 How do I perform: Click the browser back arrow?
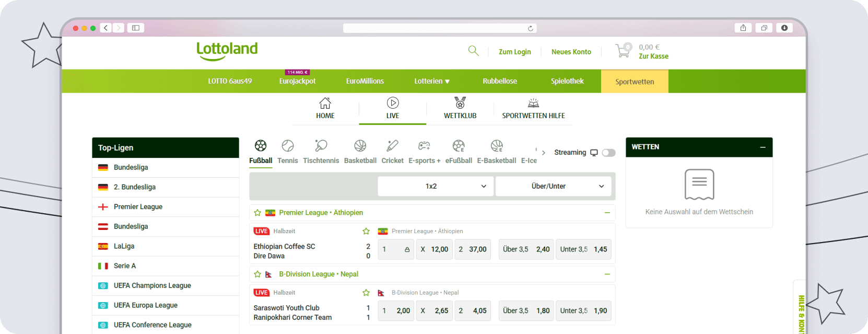106,28
